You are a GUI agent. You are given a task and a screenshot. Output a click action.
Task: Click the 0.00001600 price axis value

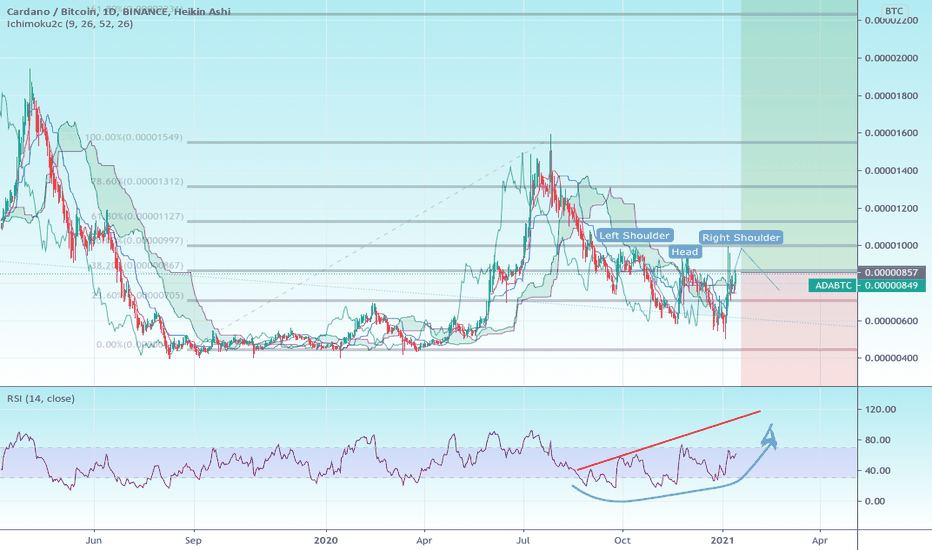(892, 133)
